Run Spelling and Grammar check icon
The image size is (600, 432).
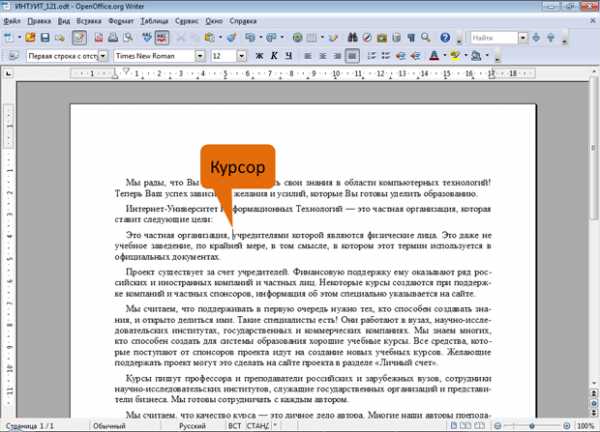point(147,37)
